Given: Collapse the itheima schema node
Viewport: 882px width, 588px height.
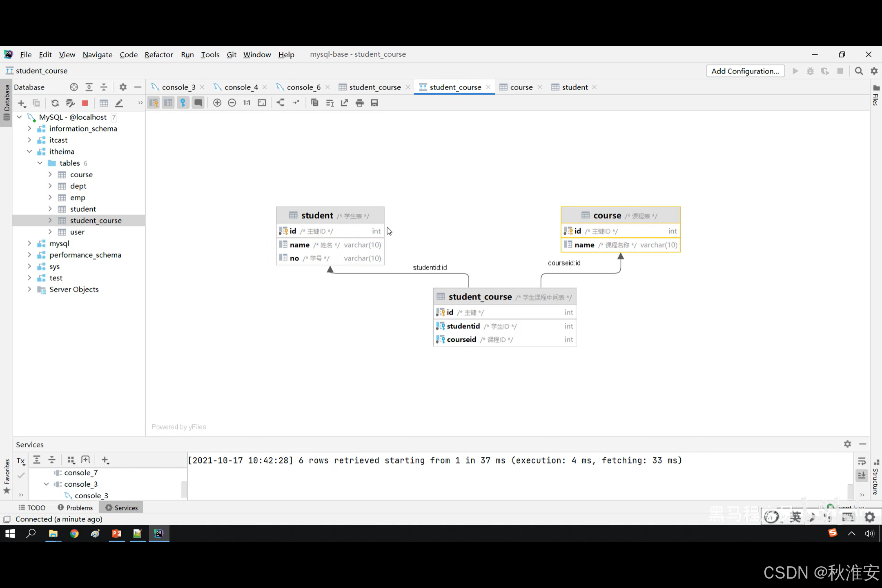Looking at the screenshot, I should tap(29, 151).
